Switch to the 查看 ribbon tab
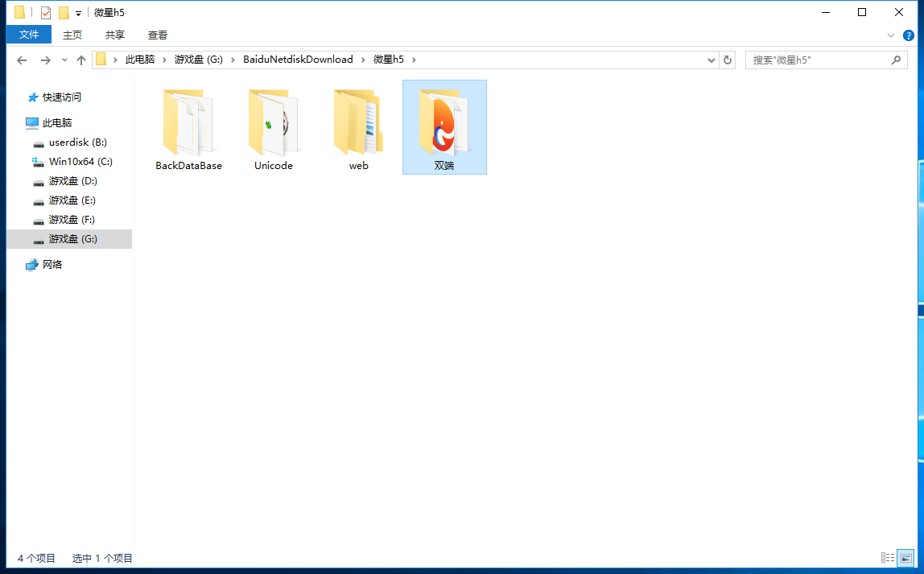The width and height of the screenshot is (924, 574). pyautogui.click(x=158, y=35)
